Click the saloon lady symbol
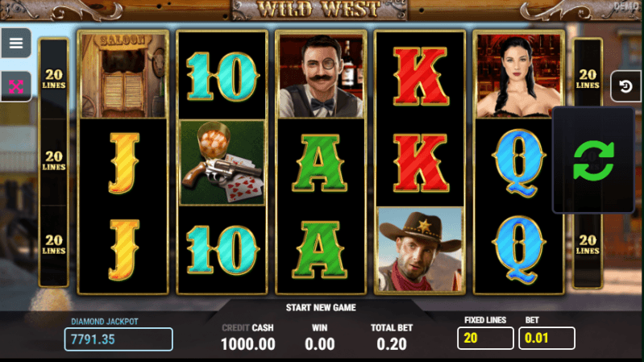The image size is (644, 362). click(x=518, y=76)
